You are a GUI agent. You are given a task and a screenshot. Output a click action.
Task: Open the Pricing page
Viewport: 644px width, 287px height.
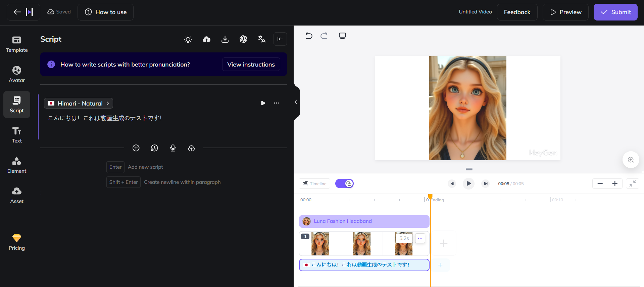tap(17, 242)
